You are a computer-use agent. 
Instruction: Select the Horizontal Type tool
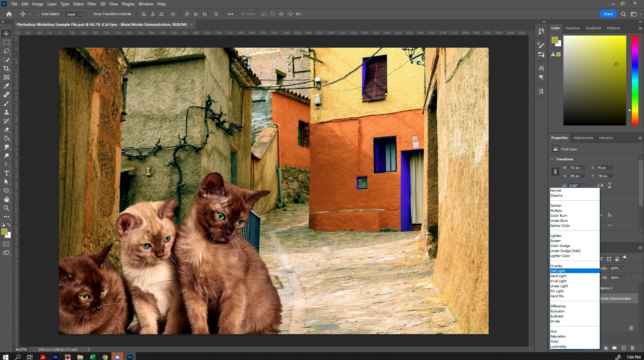coord(6,173)
